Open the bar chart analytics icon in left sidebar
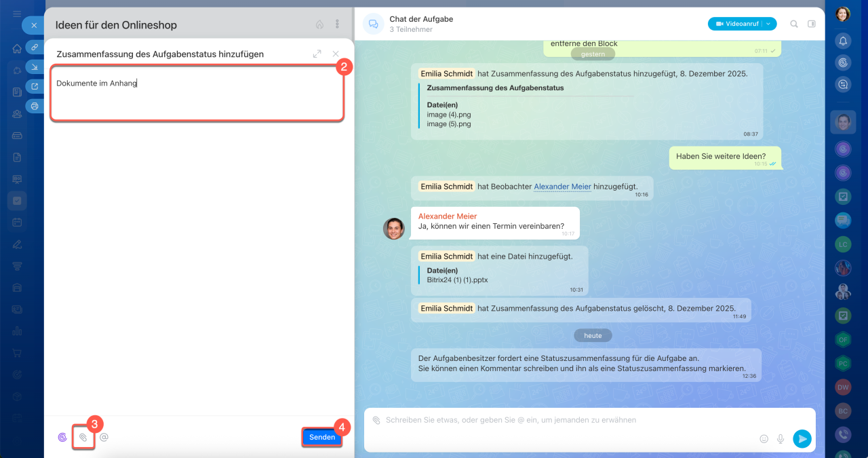 (17, 331)
